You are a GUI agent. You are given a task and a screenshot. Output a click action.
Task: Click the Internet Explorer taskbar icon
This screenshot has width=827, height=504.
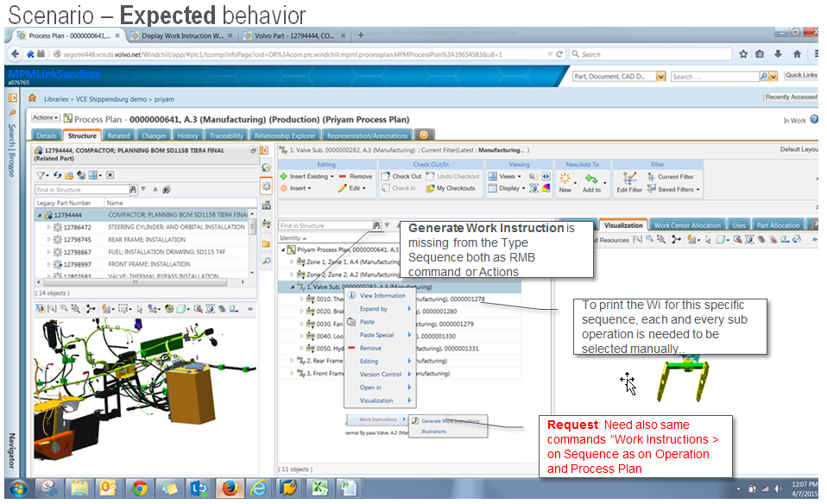tap(258, 488)
